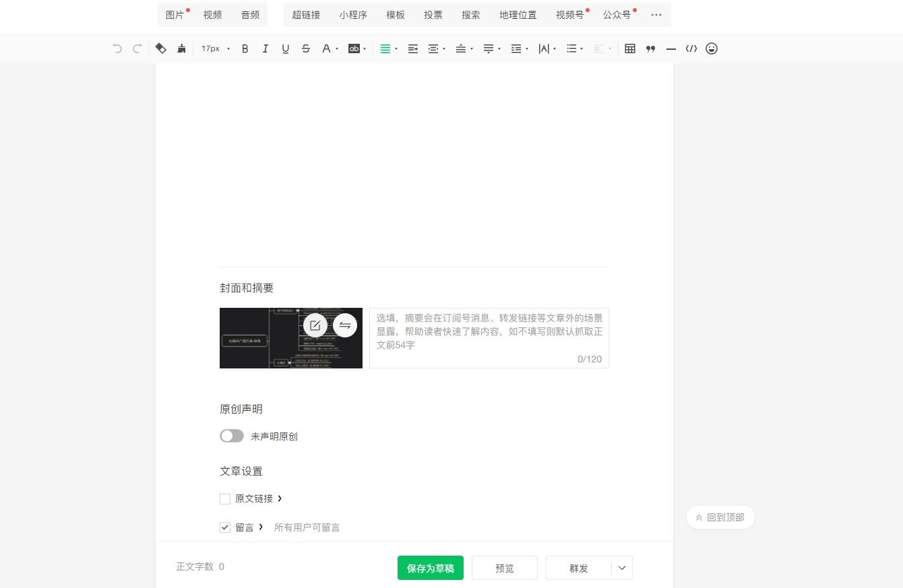This screenshot has height=588, width=903.
Task: Click the cover image thumbnail
Action: coord(291,338)
